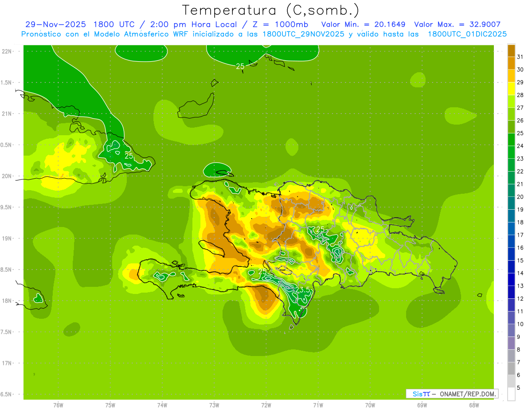Click the '10' value on the color scale
Viewport: 532px width, 411px height.
click(x=520, y=324)
